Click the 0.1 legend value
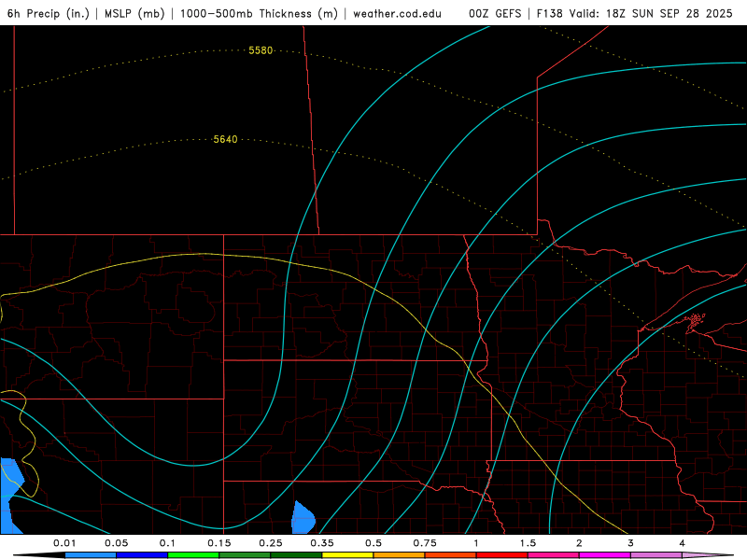 167,543
